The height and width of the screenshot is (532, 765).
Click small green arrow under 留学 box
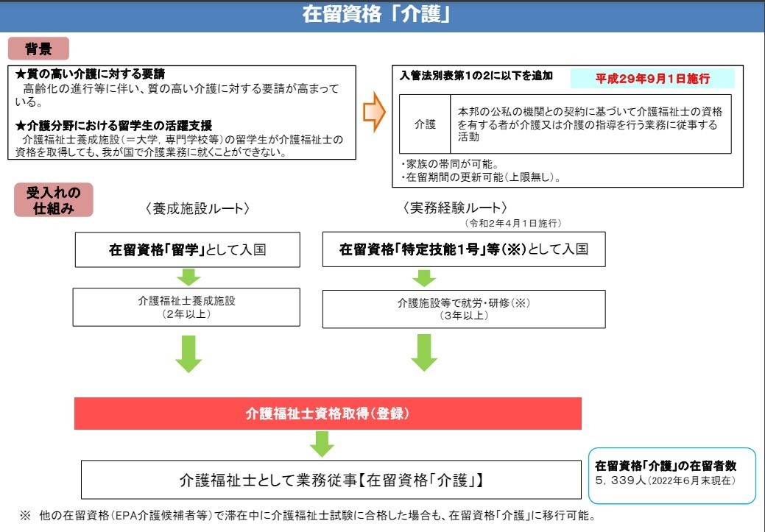(x=188, y=277)
